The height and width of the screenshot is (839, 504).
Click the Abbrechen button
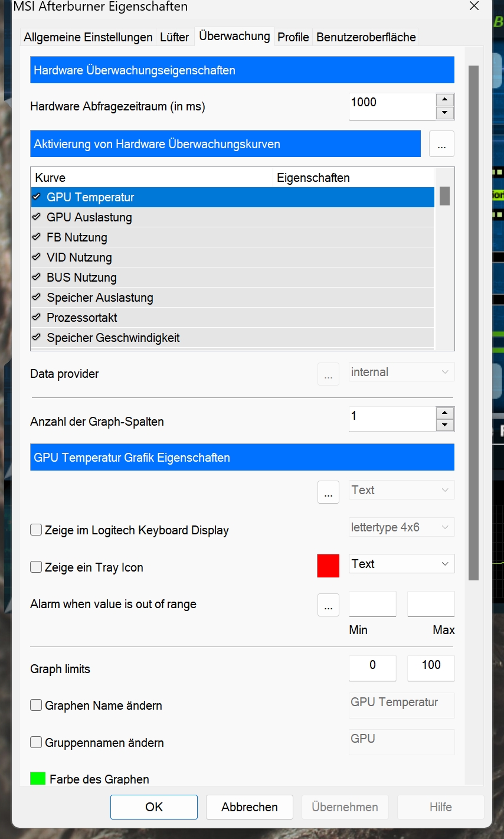[x=250, y=807]
